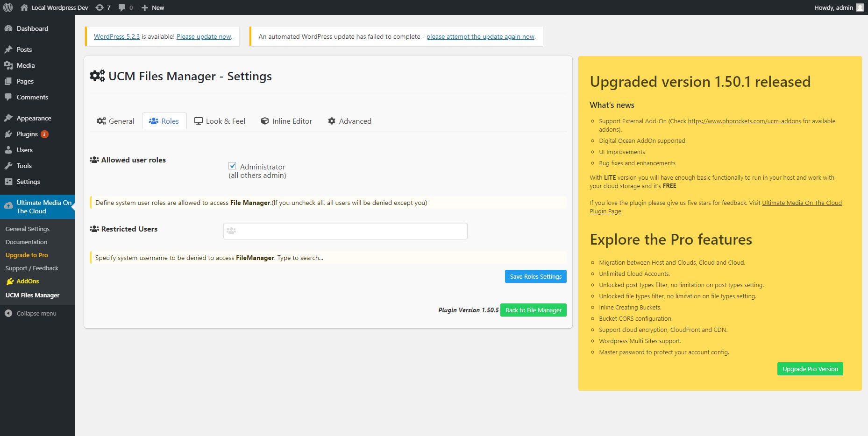
Task: Focus the Restricted Users search field
Action: 345,231
